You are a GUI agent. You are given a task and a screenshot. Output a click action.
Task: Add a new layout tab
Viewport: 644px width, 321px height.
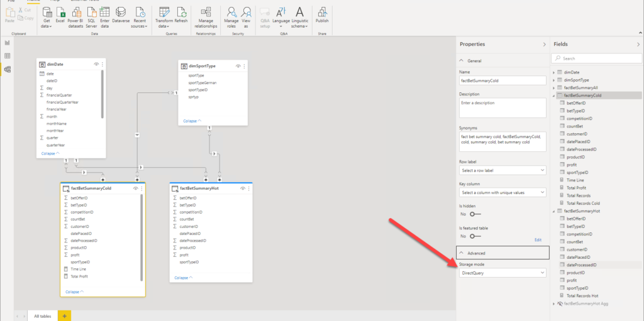(64, 316)
